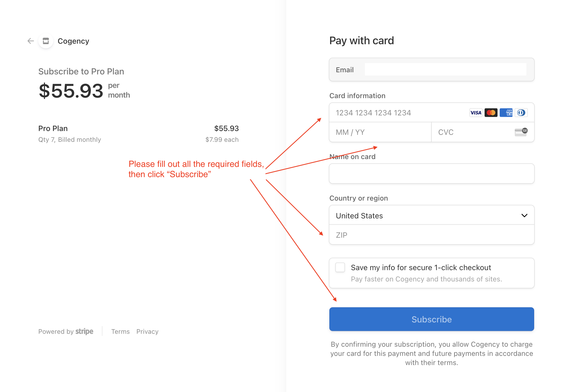Click the American Express logo
Viewport: 587px width, 392px height.
[x=506, y=113]
